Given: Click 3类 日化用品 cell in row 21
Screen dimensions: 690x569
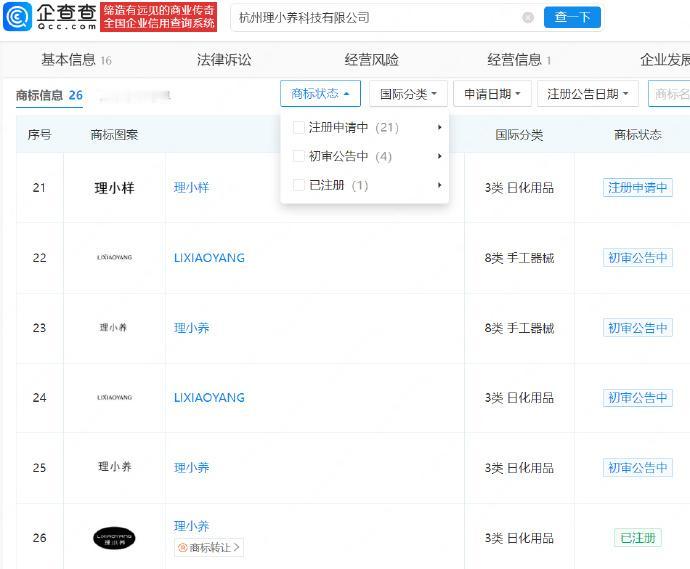Looking at the screenshot, I should pos(519,188).
